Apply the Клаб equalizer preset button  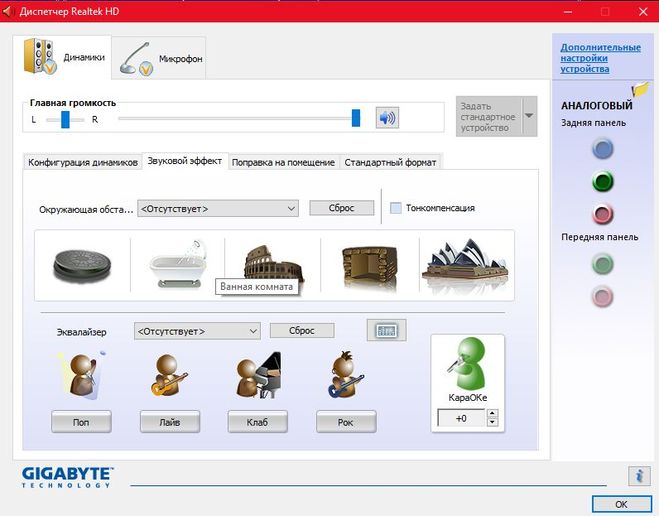(258, 422)
